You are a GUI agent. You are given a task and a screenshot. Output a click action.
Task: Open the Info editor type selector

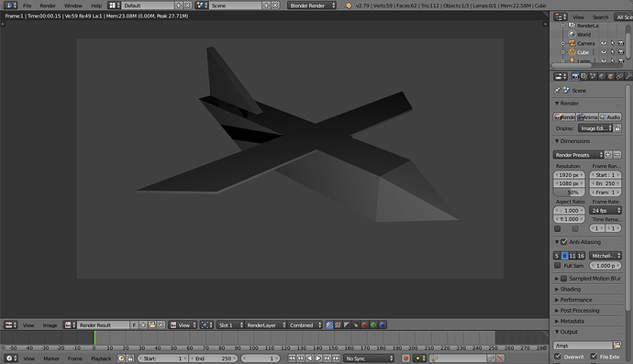tap(11, 6)
